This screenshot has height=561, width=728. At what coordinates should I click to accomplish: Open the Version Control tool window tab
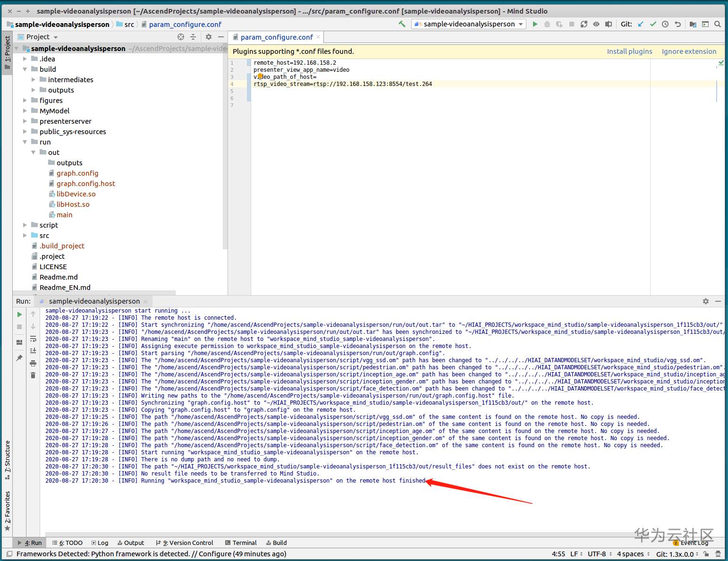185,543
